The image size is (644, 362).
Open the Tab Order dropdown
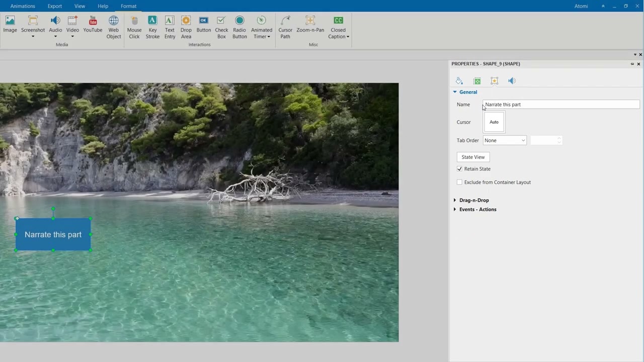click(505, 141)
